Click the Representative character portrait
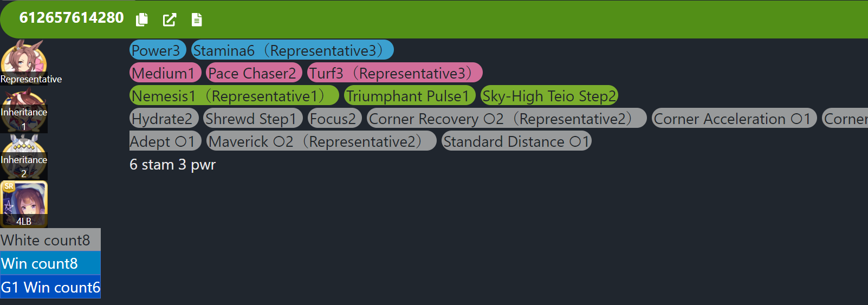This screenshot has height=305, width=868. [24, 60]
